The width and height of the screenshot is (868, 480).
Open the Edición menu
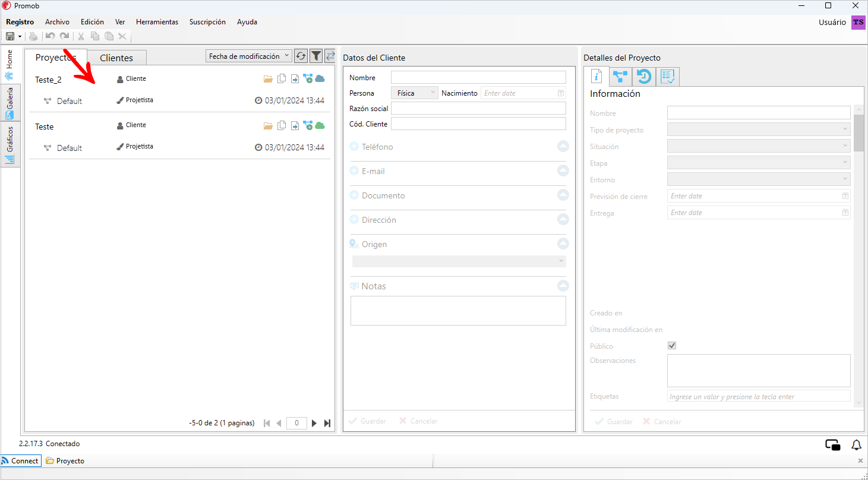point(92,22)
